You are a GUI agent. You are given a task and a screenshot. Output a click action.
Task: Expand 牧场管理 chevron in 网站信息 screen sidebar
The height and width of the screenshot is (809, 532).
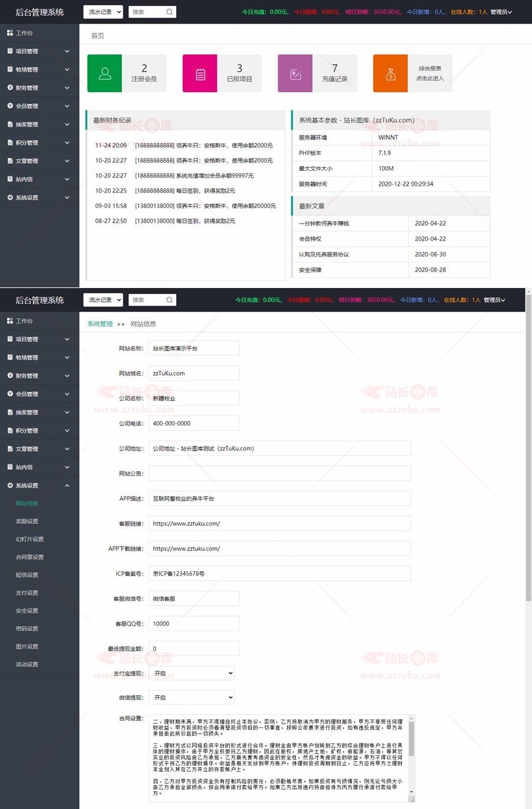(67, 358)
